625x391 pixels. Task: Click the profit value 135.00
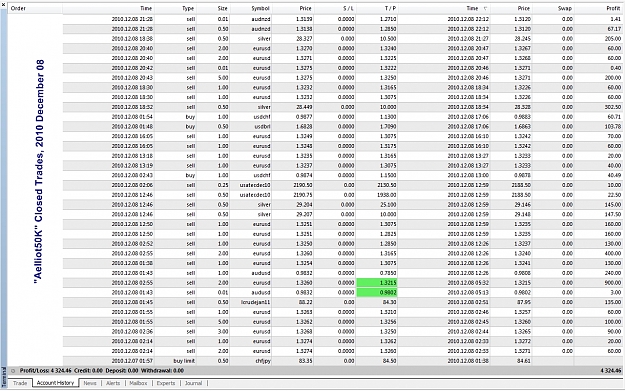tap(613, 303)
